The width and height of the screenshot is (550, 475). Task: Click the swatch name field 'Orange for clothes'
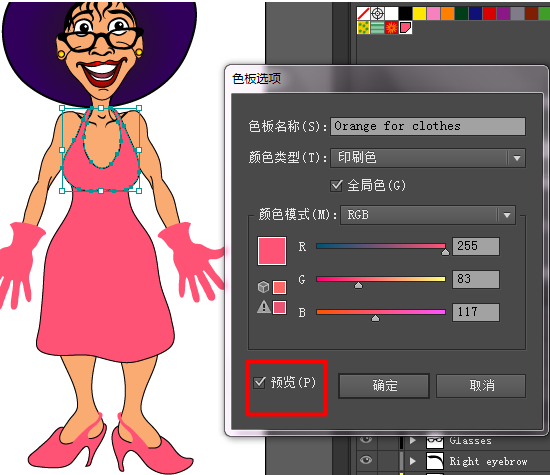[x=428, y=126]
